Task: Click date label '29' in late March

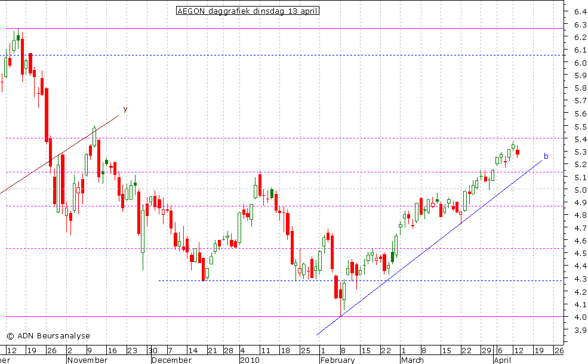Action: coord(487,350)
